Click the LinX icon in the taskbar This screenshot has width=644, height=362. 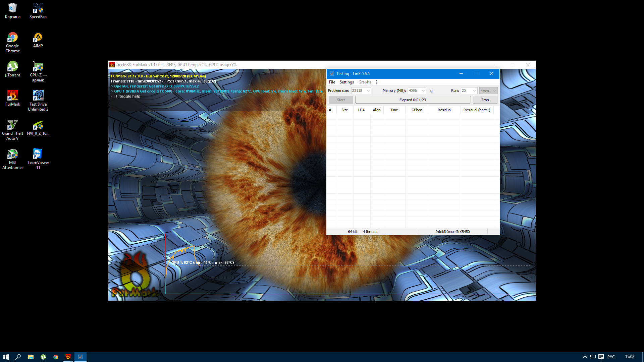[80, 357]
